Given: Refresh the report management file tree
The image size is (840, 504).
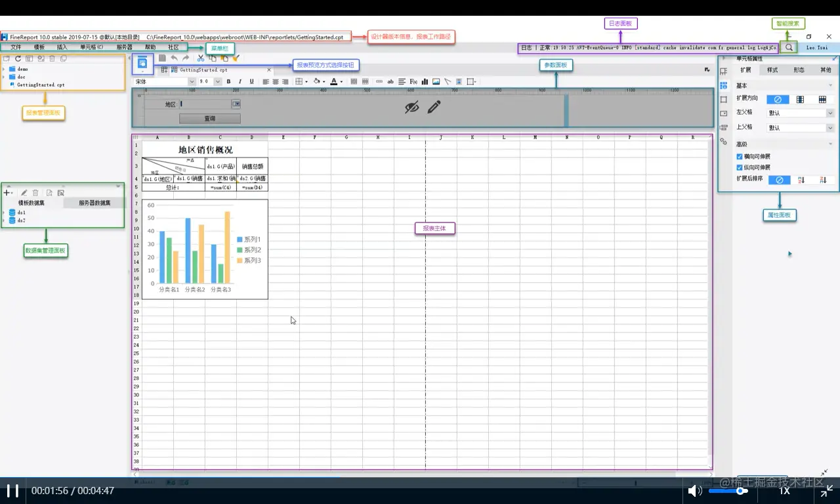Looking at the screenshot, I should point(18,58).
